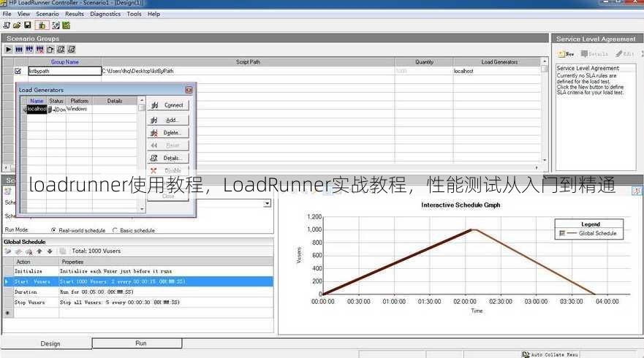Click the Connect button in Load Generators
Image resolution: width=644 pixels, height=358 pixels.
pos(168,105)
